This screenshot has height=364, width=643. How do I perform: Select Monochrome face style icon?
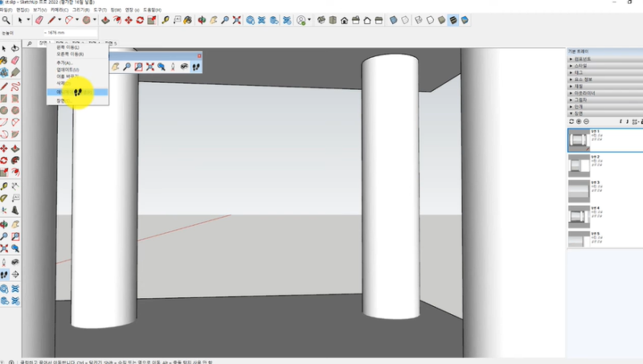click(x=465, y=20)
